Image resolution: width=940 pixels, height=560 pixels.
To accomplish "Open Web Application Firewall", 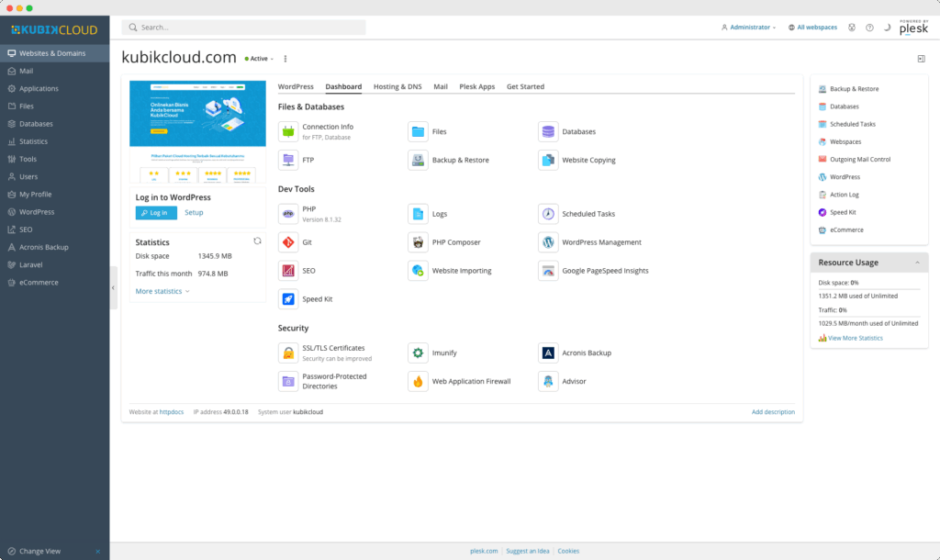I will click(460, 381).
